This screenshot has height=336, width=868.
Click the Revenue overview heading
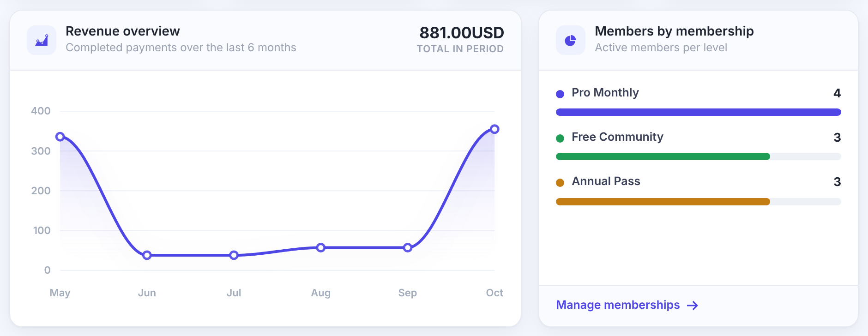(123, 31)
